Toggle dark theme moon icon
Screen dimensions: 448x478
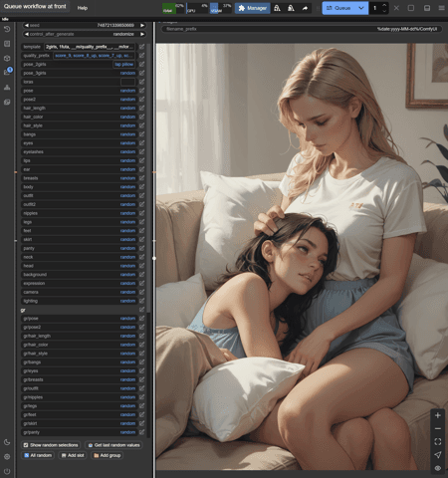7,442
